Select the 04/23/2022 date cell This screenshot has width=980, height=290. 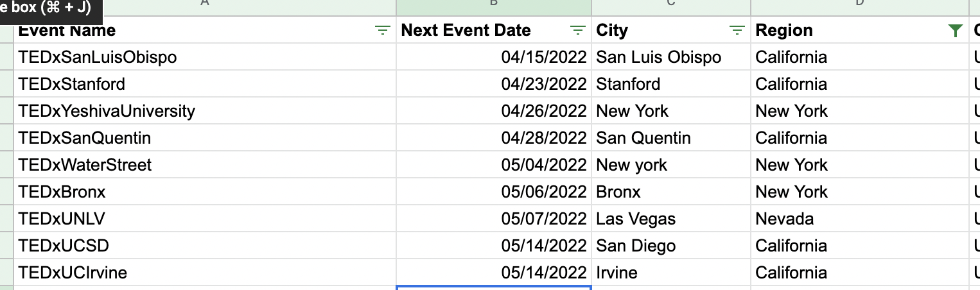click(494, 84)
